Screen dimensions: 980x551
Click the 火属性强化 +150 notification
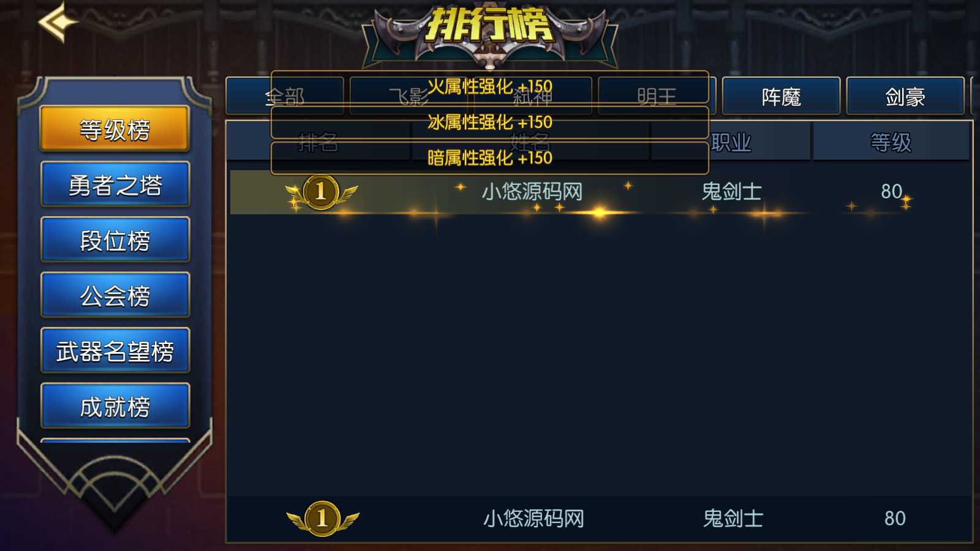tap(490, 86)
